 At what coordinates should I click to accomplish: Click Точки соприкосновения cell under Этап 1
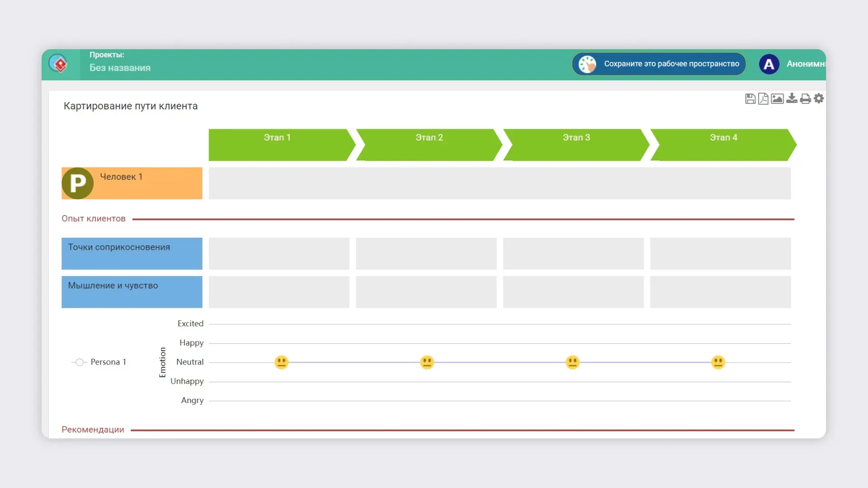(279, 253)
